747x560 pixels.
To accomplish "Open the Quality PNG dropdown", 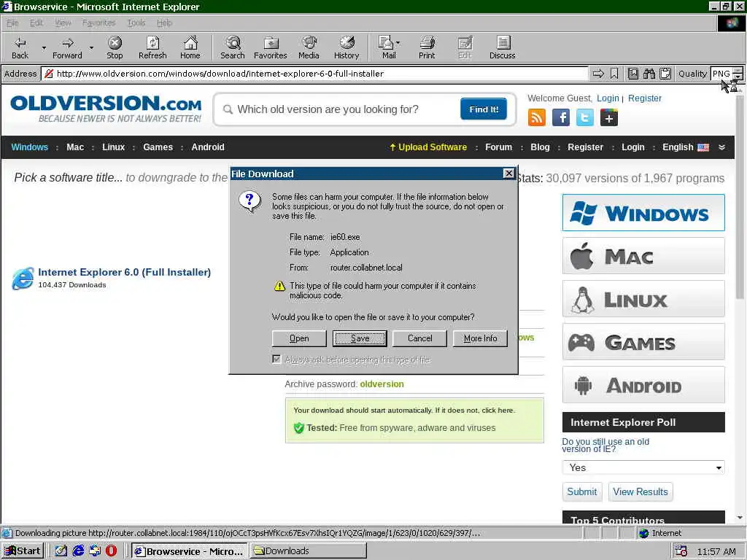I will (738, 74).
